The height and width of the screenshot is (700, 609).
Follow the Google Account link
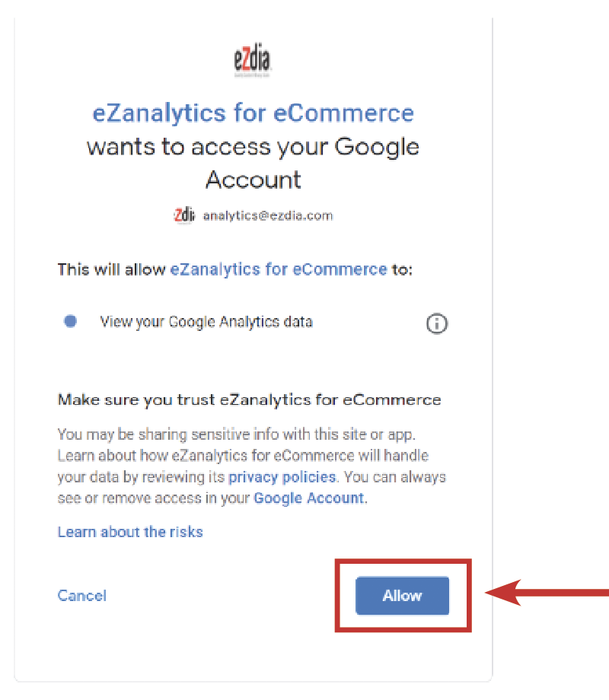(309, 498)
